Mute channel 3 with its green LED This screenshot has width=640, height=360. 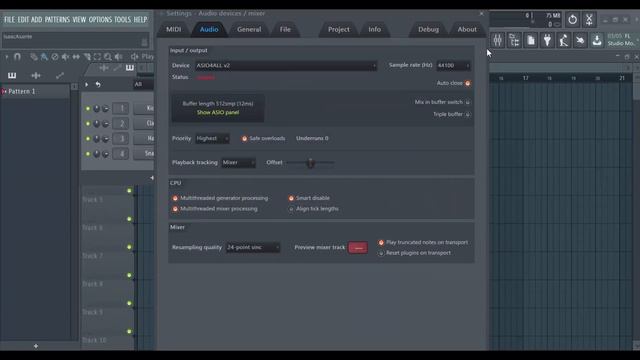pyautogui.click(x=88, y=139)
